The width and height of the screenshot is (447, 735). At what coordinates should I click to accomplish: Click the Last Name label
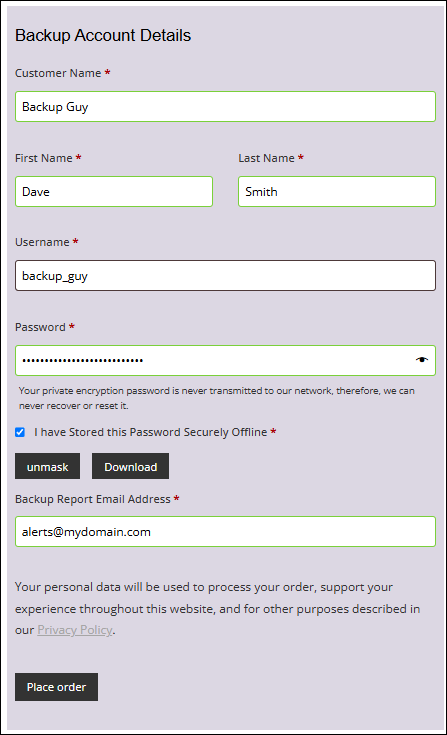266,158
